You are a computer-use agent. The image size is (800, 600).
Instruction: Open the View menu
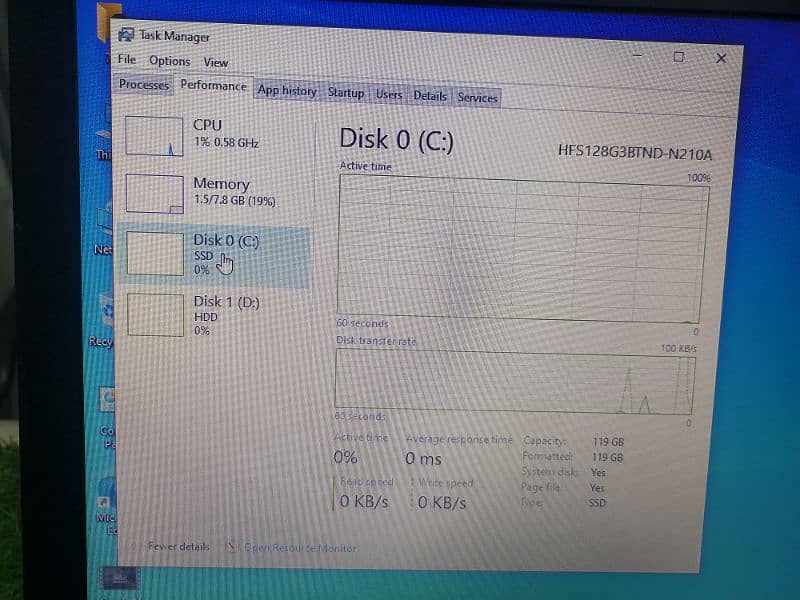(x=215, y=62)
